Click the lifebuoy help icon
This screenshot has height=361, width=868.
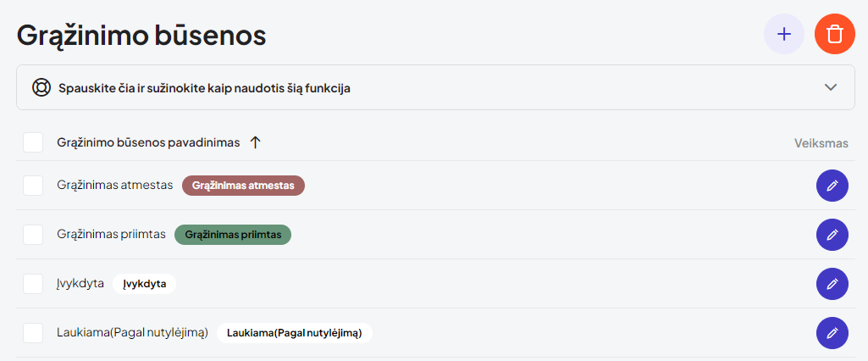tap(41, 87)
